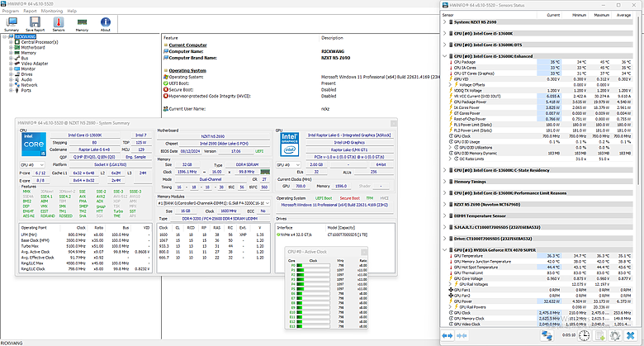The height and width of the screenshot is (346, 644).
Task: Expand the GPU Rail Voltages sub-row
Action: (x=450, y=284)
